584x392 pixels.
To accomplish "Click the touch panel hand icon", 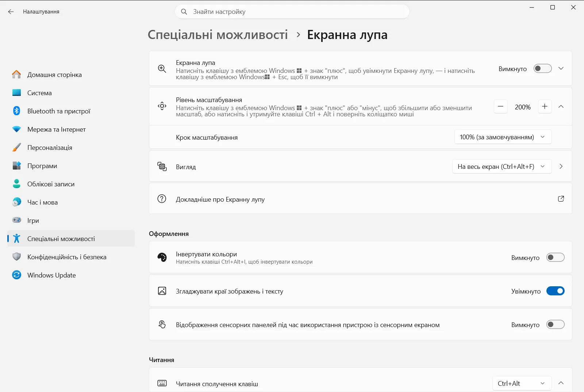I will point(162,324).
